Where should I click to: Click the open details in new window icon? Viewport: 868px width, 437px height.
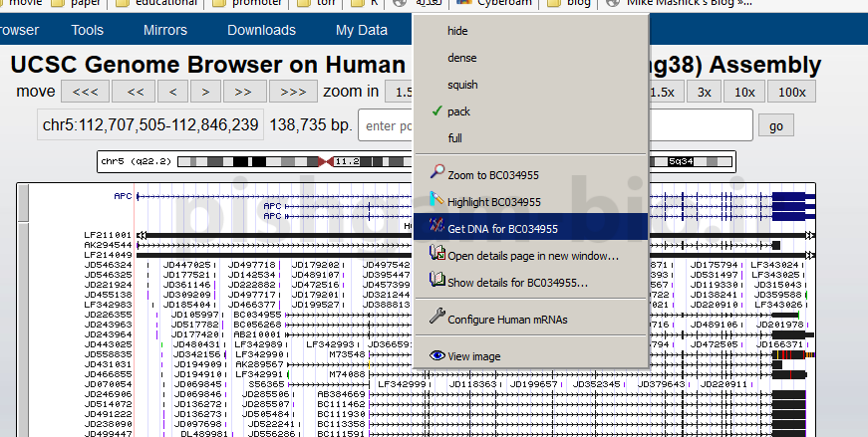(435, 254)
